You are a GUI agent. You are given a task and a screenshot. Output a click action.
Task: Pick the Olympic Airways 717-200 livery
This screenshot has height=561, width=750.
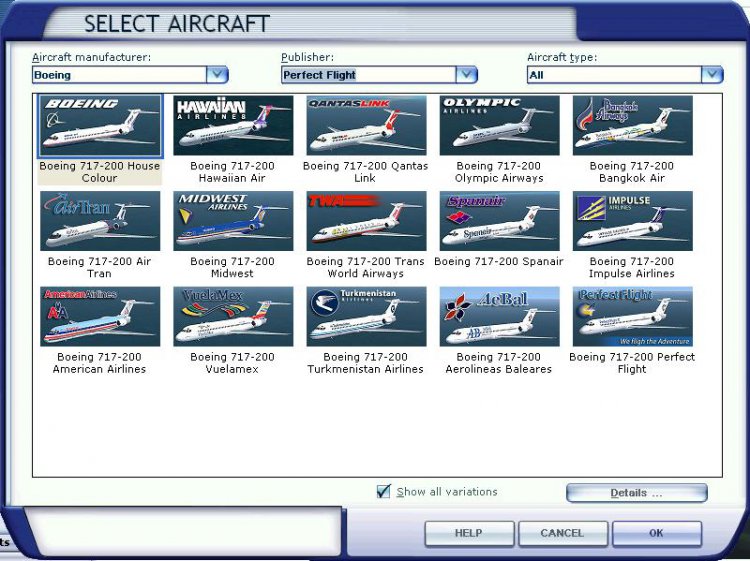point(499,126)
